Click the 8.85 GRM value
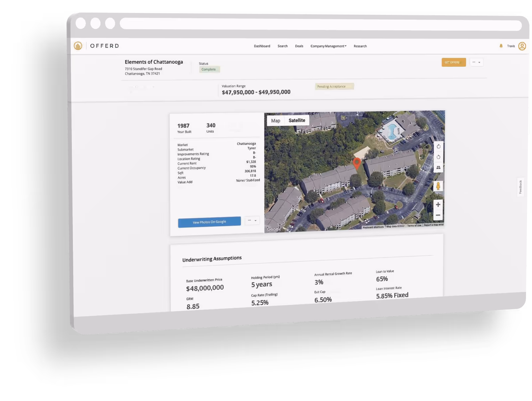 pos(193,307)
